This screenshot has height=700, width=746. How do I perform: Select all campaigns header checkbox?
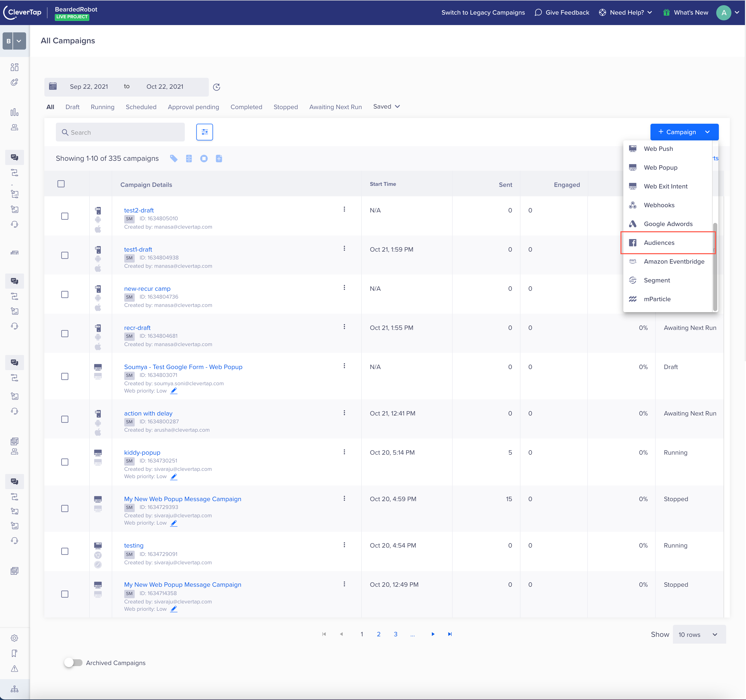pos(61,184)
